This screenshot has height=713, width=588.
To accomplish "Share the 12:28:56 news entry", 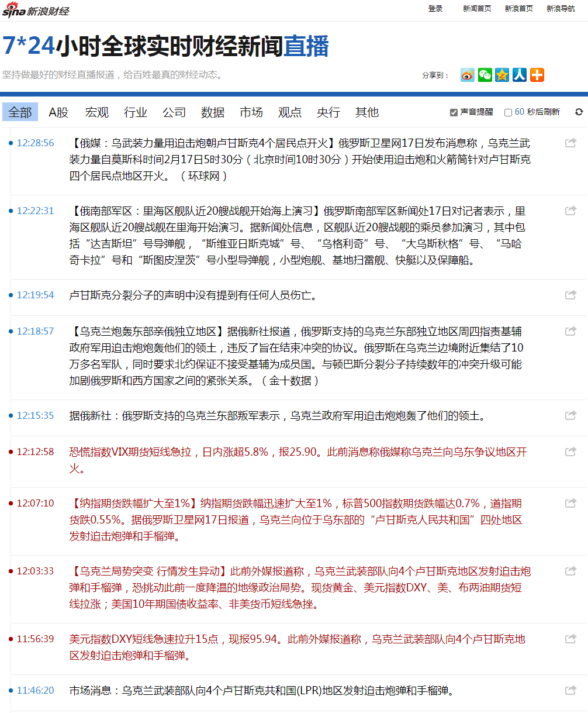I will 571,143.
